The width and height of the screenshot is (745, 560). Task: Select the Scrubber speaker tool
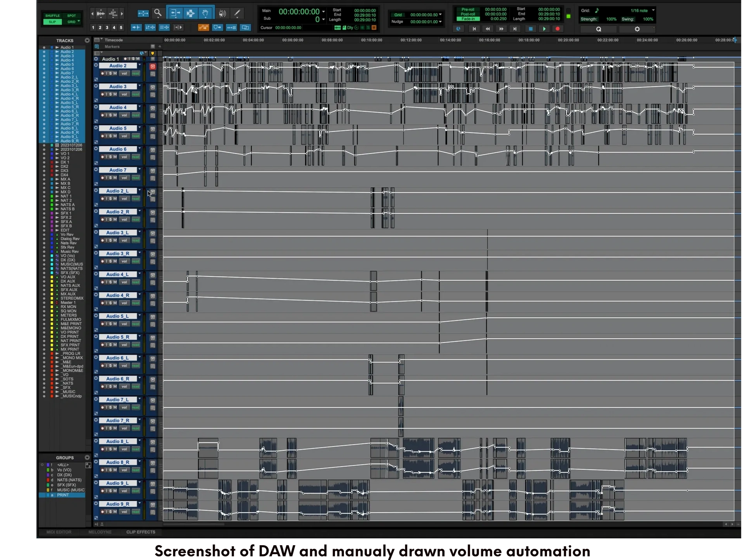222,13
